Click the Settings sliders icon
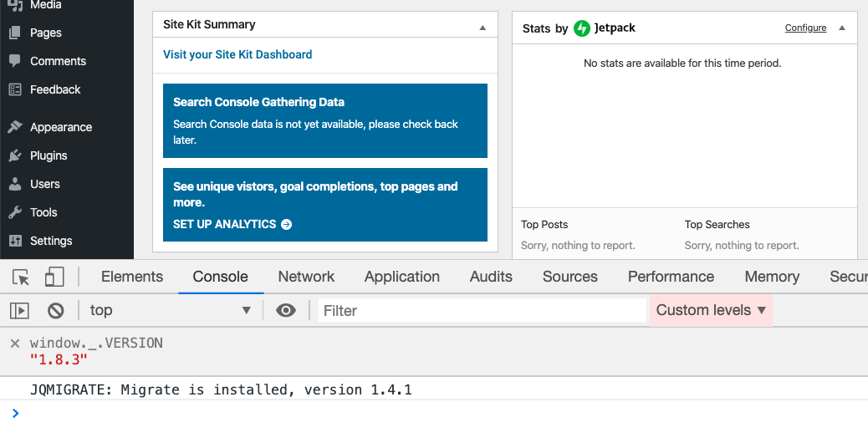The image size is (868, 448). 16,241
